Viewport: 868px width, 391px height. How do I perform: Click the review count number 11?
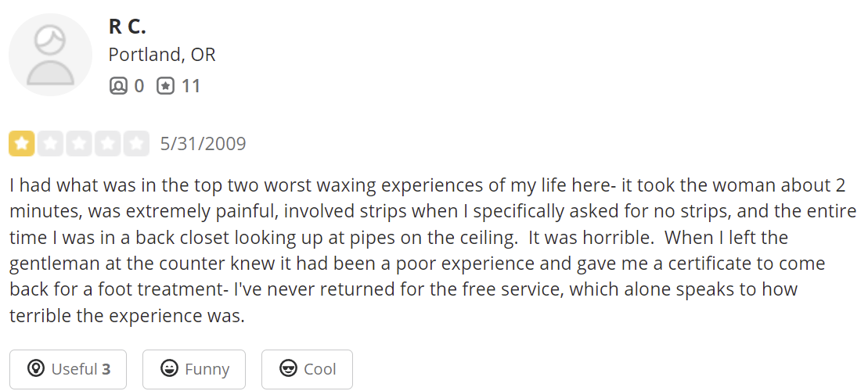191,86
